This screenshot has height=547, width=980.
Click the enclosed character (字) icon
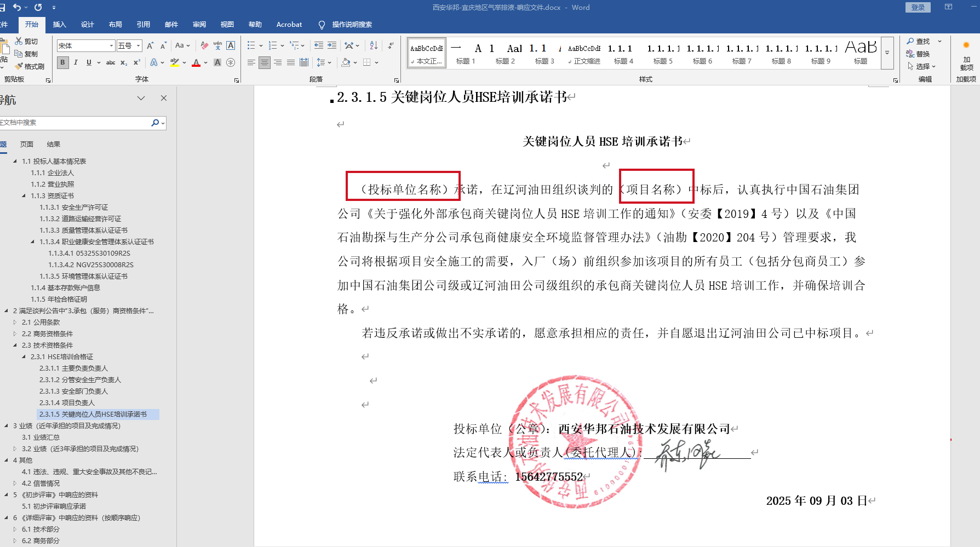(231, 62)
